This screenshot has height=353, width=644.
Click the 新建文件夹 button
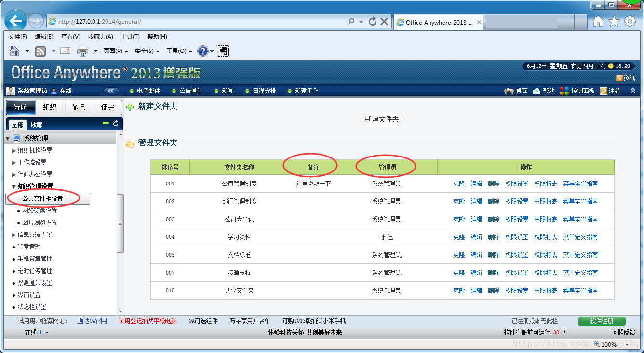(382, 119)
